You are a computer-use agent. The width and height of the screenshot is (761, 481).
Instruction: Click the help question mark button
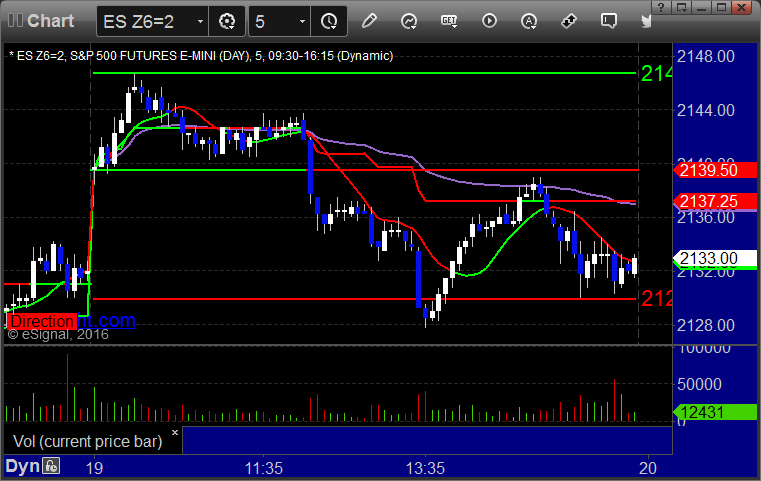click(x=661, y=7)
